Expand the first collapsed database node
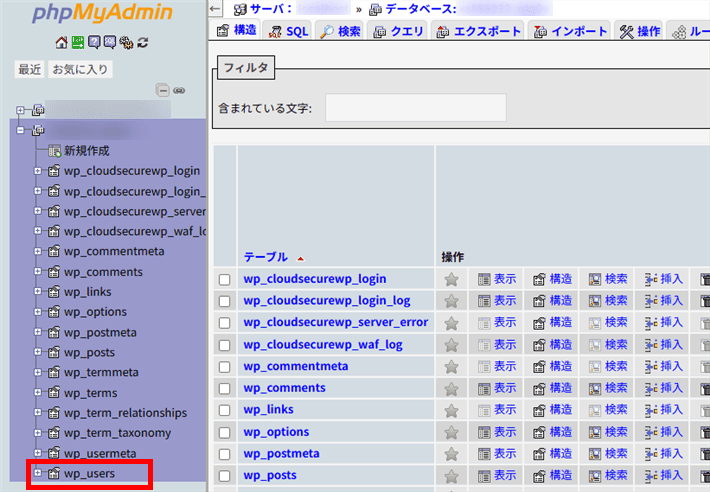710x492 pixels. (x=20, y=110)
